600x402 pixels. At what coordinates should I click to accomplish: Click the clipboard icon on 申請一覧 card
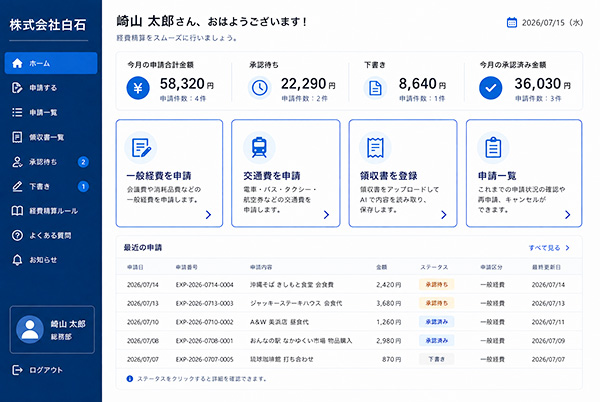(493, 148)
